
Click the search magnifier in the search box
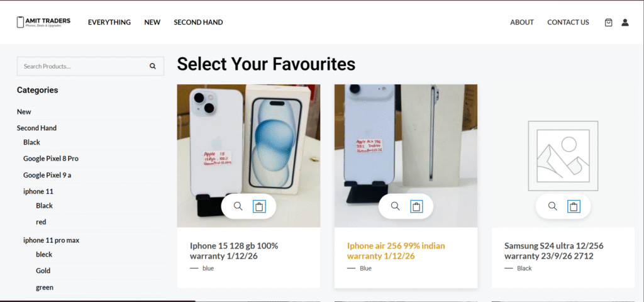pos(153,66)
